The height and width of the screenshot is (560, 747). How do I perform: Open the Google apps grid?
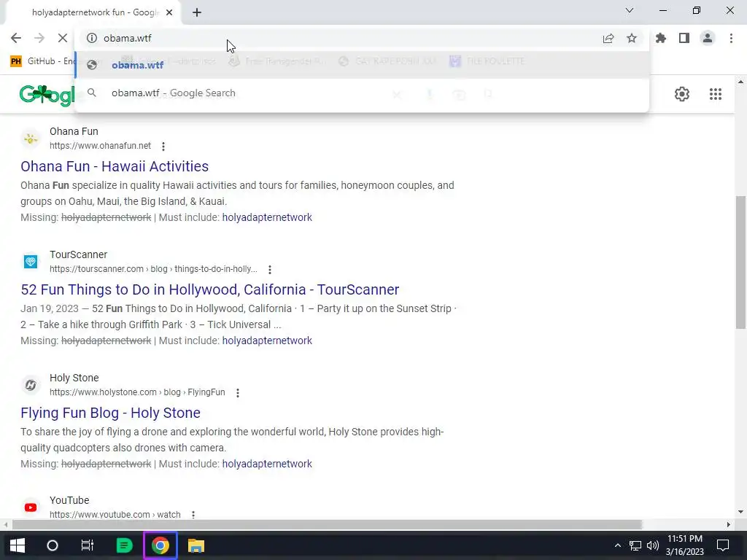tap(715, 94)
